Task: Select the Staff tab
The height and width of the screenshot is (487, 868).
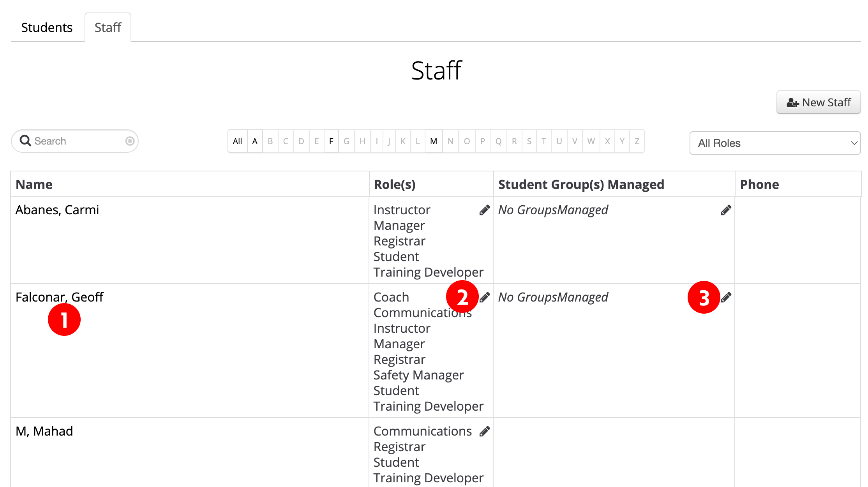Action: 108,27
